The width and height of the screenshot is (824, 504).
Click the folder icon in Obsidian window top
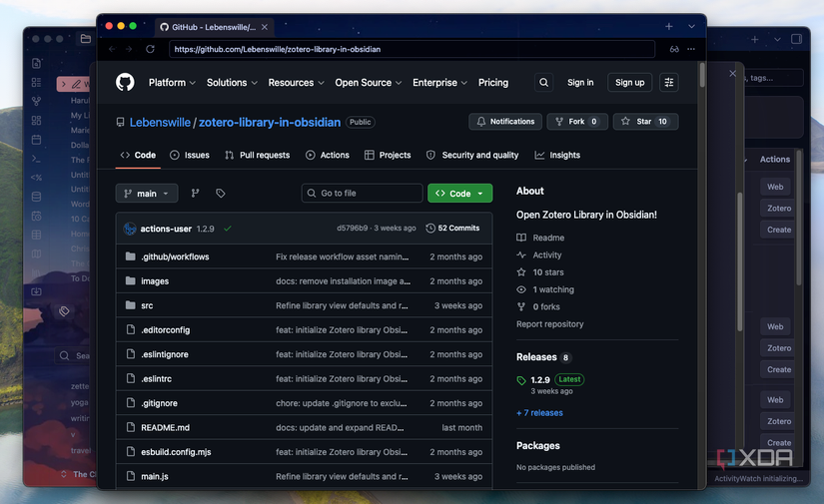[x=86, y=38]
